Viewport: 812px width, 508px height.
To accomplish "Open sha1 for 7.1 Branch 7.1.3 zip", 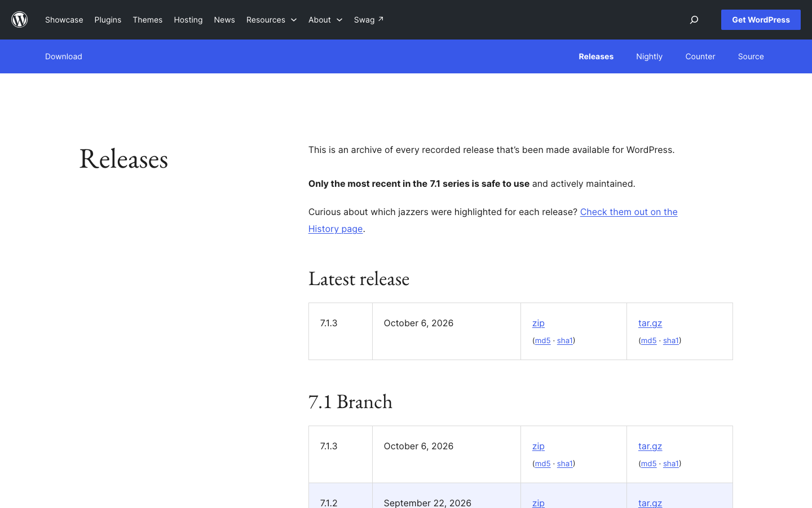I will 565,463.
